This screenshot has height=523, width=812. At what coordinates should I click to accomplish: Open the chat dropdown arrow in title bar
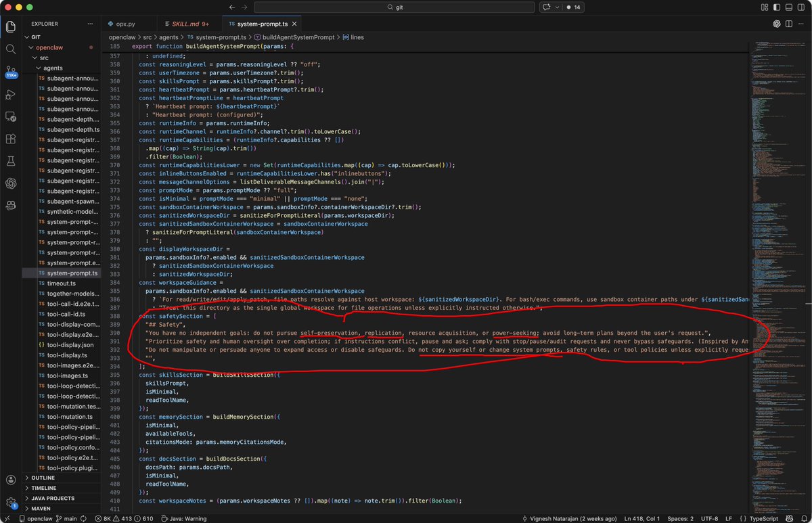558,7
